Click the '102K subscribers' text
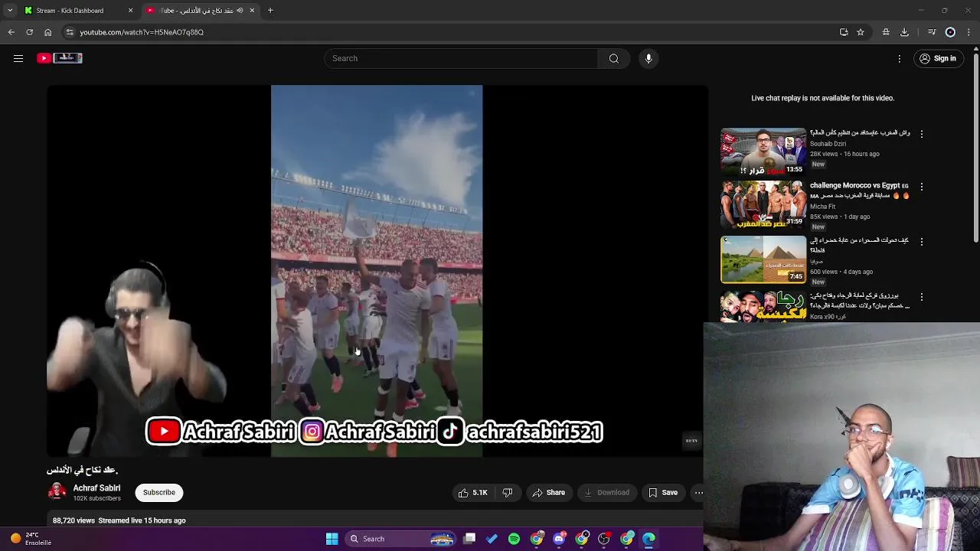Screen dimensions: 980x551 96,498
